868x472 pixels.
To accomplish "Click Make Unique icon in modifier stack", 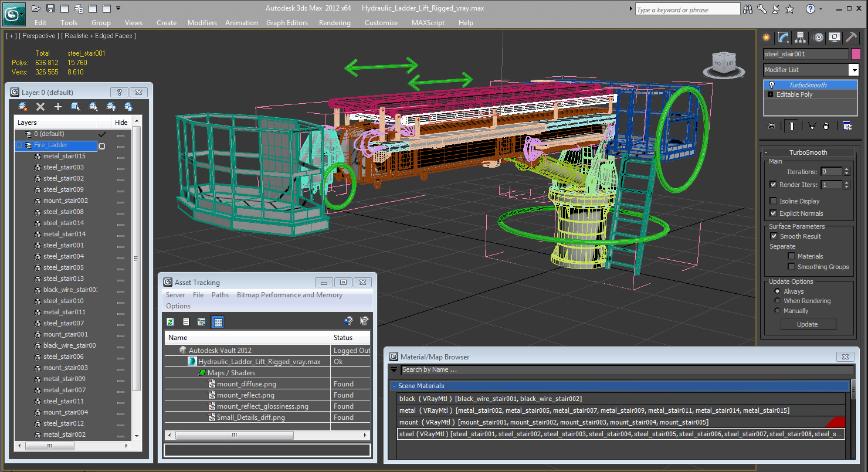I will [x=812, y=125].
